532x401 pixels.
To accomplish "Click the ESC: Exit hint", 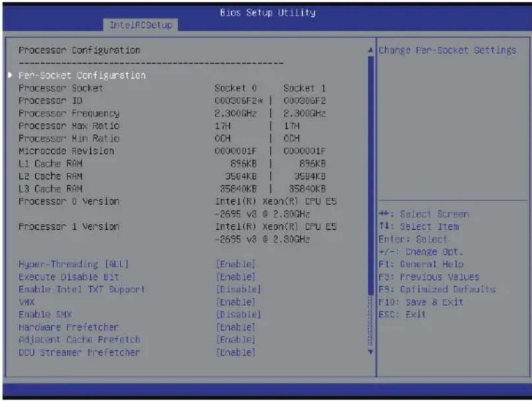I will coord(402,315).
